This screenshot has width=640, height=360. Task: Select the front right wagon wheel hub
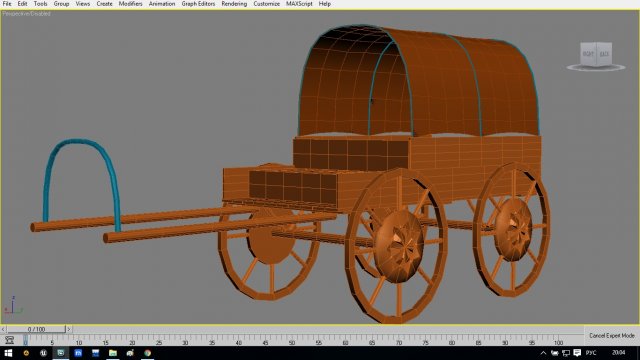pyautogui.click(x=398, y=247)
